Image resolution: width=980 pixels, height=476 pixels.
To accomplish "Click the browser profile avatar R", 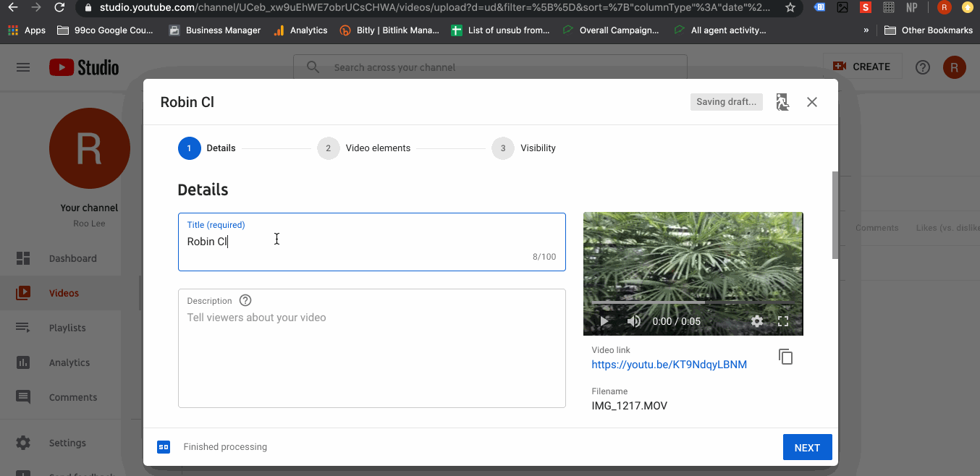I will 944,8.
